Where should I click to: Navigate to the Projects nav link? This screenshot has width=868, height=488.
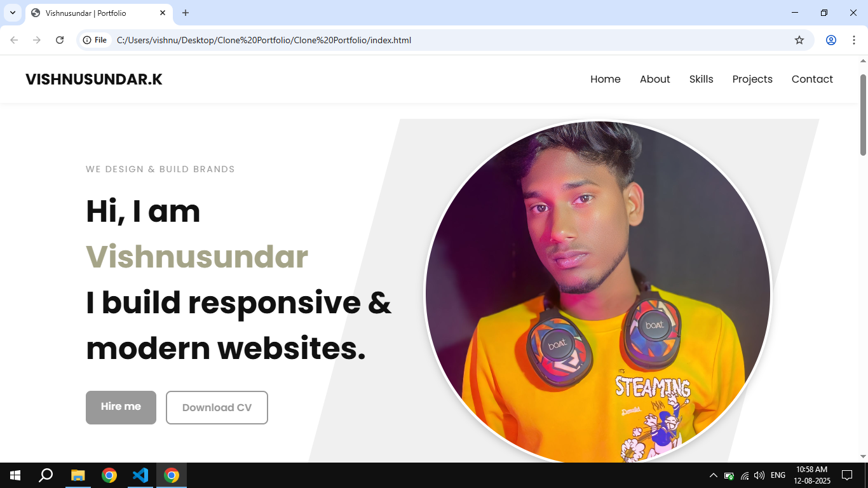(752, 79)
